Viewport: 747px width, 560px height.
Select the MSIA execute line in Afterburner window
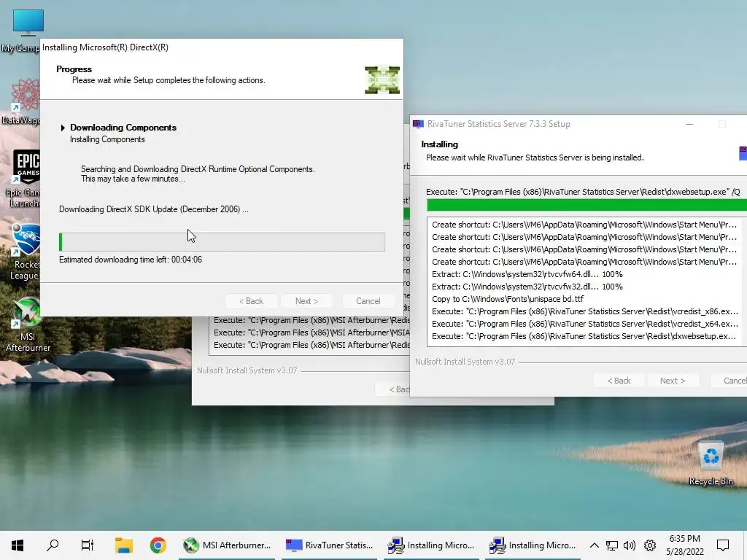(x=311, y=332)
